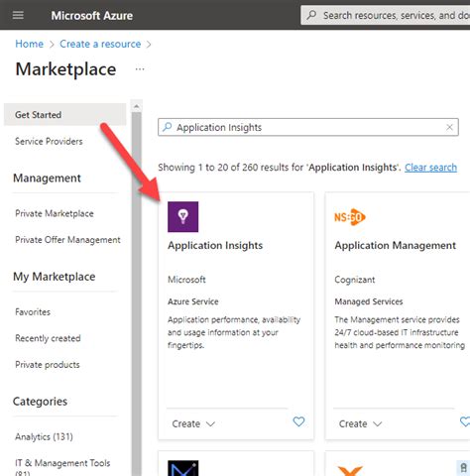Click the Clear search link
This screenshot has height=476, width=470.
(430, 168)
